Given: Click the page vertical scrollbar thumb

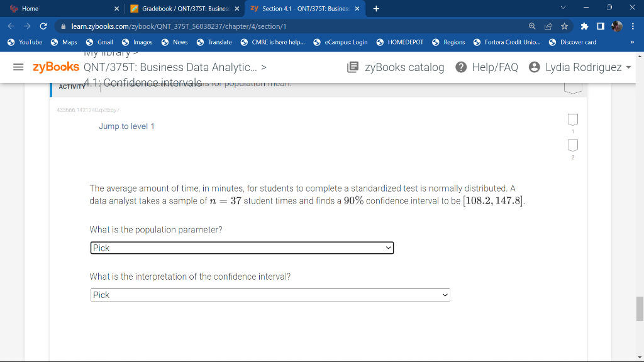Looking at the screenshot, I should [640, 309].
